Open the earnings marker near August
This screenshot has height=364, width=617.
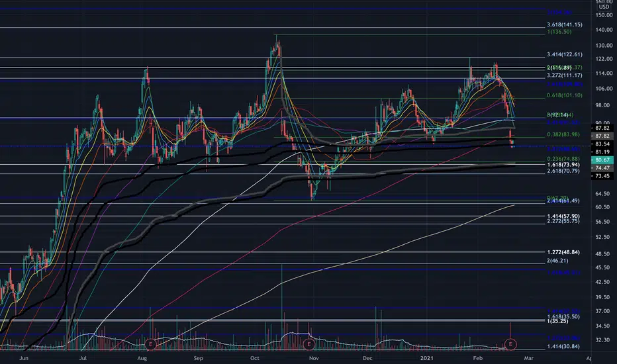pyautogui.click(x=150, y=344)
